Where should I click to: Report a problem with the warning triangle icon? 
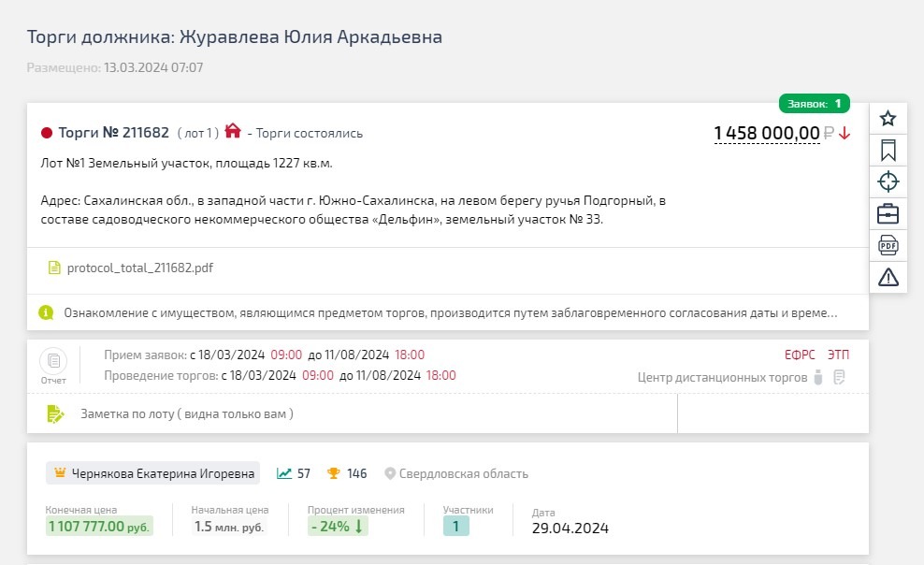[x=888, y=277]
